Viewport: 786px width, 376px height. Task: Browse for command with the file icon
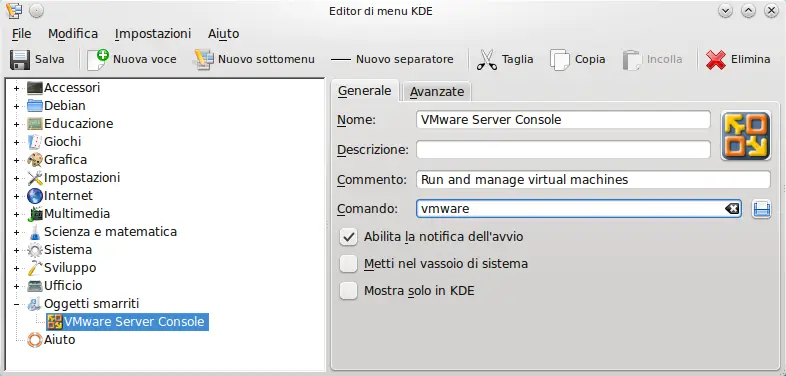coord(761,209)
